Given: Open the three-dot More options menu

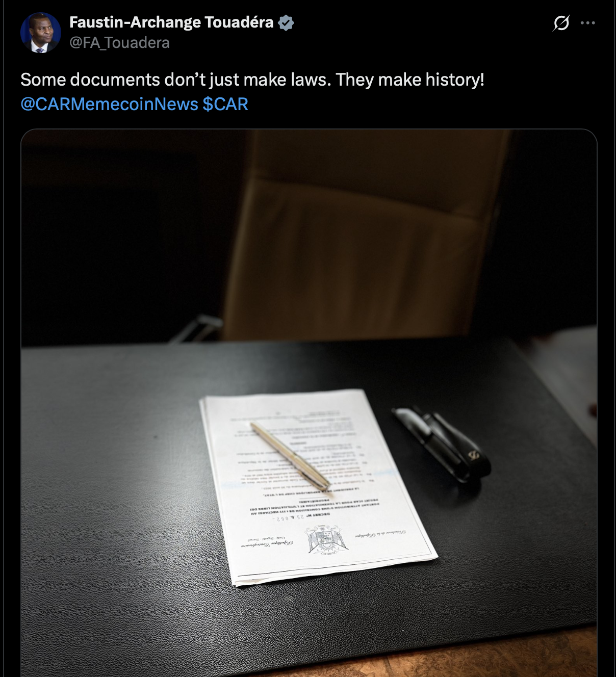Looking at the screenshot, I should (588, 23).
